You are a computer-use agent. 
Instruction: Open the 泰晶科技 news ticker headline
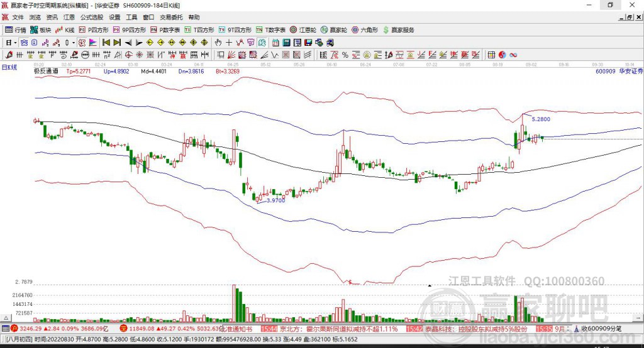476,329
